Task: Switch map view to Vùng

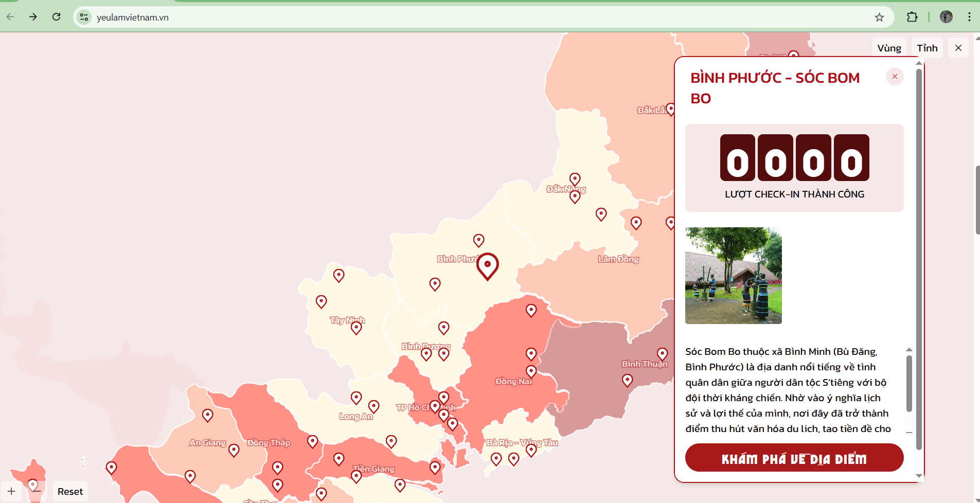Action: (x=889, y=48)
